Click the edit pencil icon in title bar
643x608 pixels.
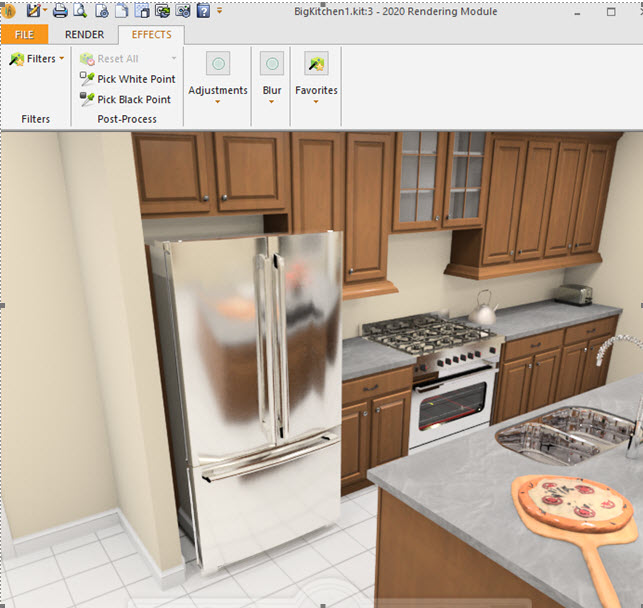coord(33,11)
